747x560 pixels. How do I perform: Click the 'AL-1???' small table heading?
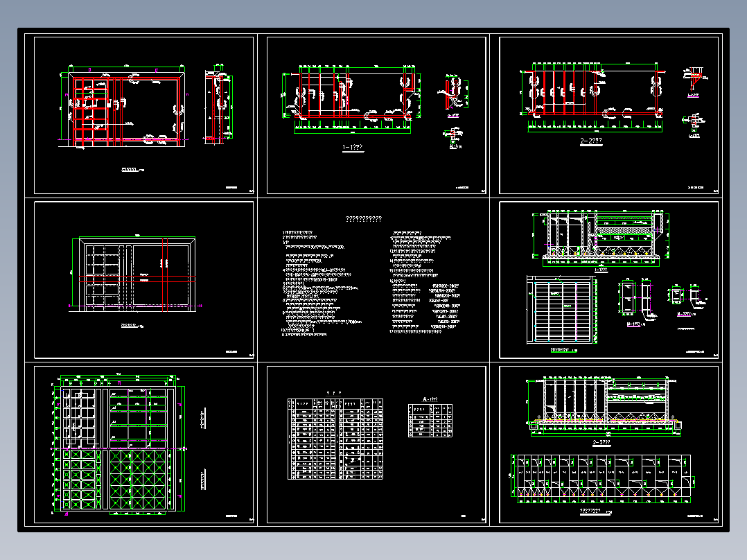tap(430, 399)
